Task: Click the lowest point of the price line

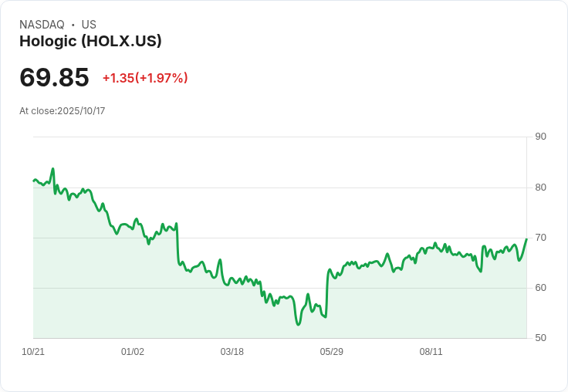Action: point(298,324)
